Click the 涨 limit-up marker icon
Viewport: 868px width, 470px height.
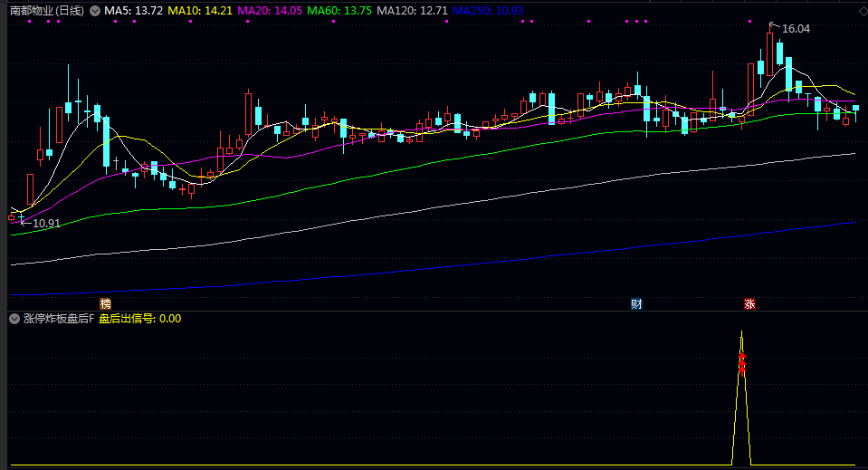pos(749,303)
